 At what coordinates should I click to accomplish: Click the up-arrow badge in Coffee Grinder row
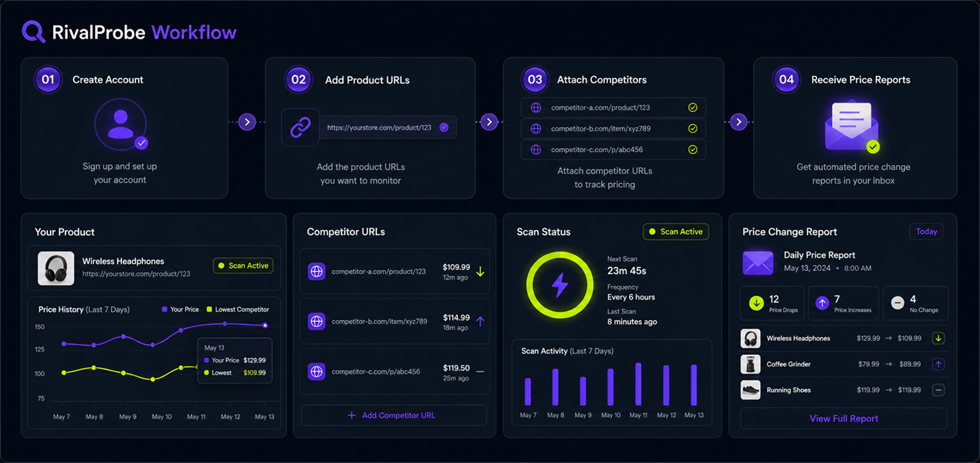(x=938, y=364)
